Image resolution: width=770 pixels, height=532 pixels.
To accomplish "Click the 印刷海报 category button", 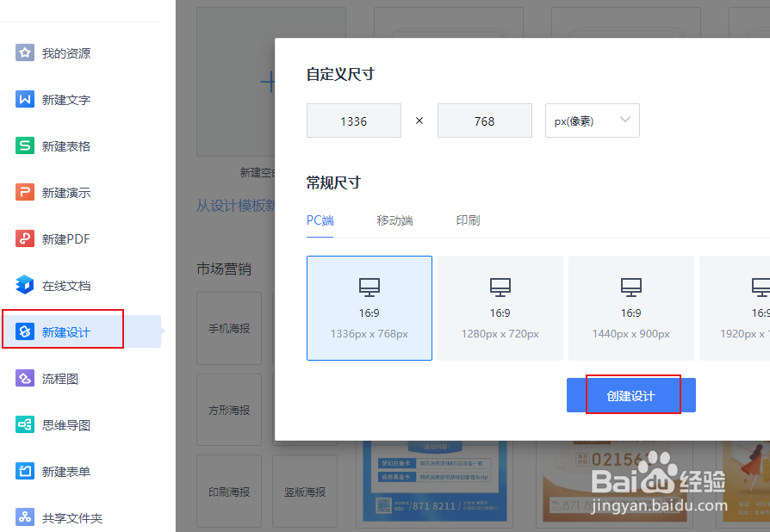I will point(229,492).
